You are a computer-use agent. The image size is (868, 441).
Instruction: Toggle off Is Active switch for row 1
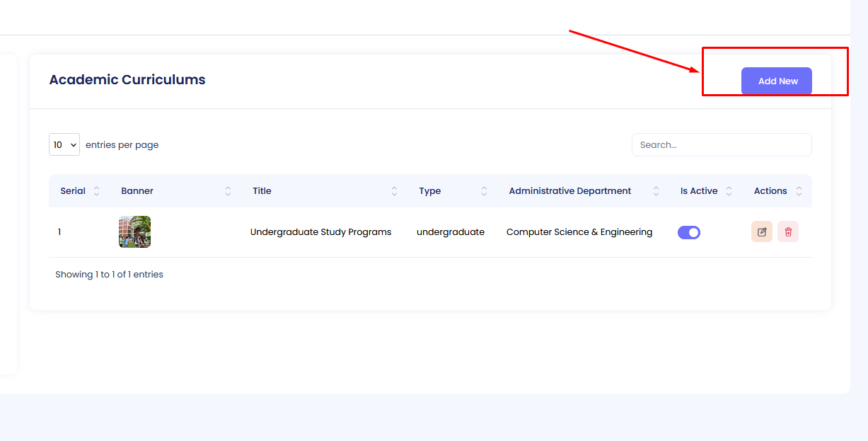(x=689, y=232)
